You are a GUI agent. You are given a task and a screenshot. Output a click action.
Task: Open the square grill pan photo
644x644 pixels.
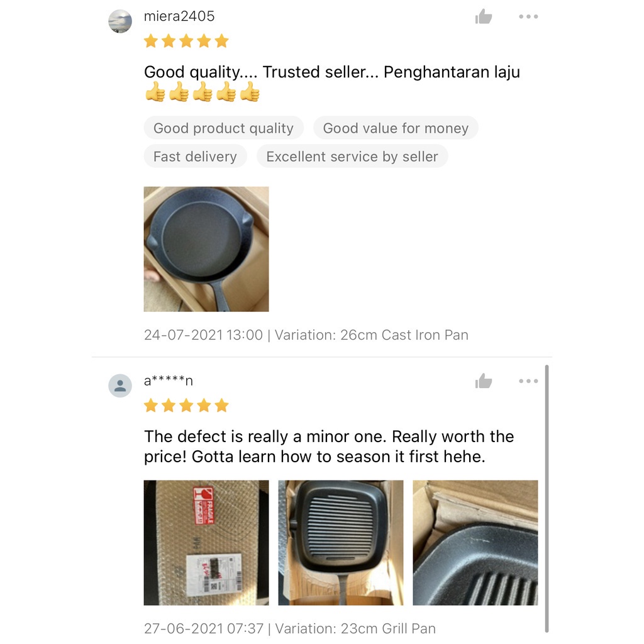[340, 543]
